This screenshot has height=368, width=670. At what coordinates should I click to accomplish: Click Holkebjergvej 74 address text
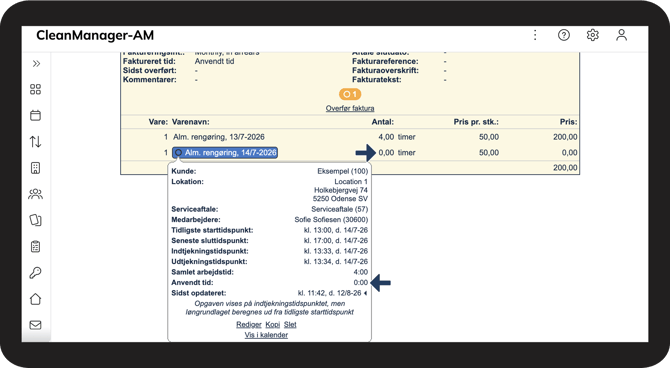coord(341,190)
